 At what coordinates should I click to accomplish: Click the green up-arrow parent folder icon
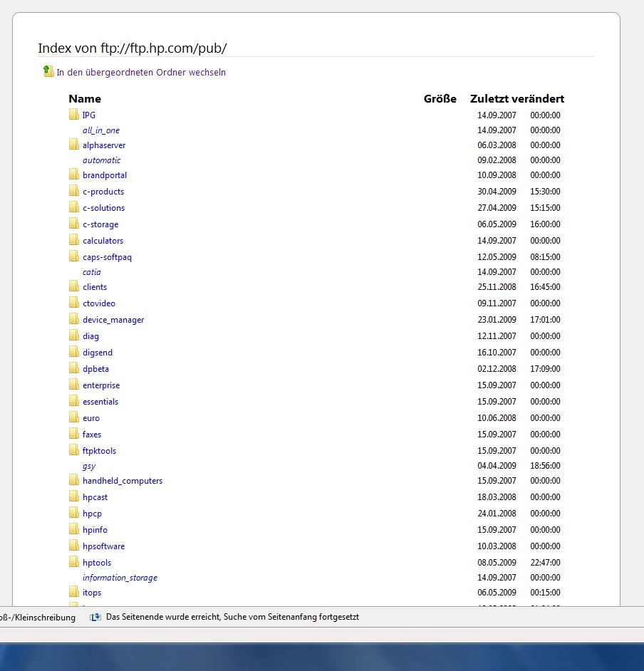pos(48,71)
